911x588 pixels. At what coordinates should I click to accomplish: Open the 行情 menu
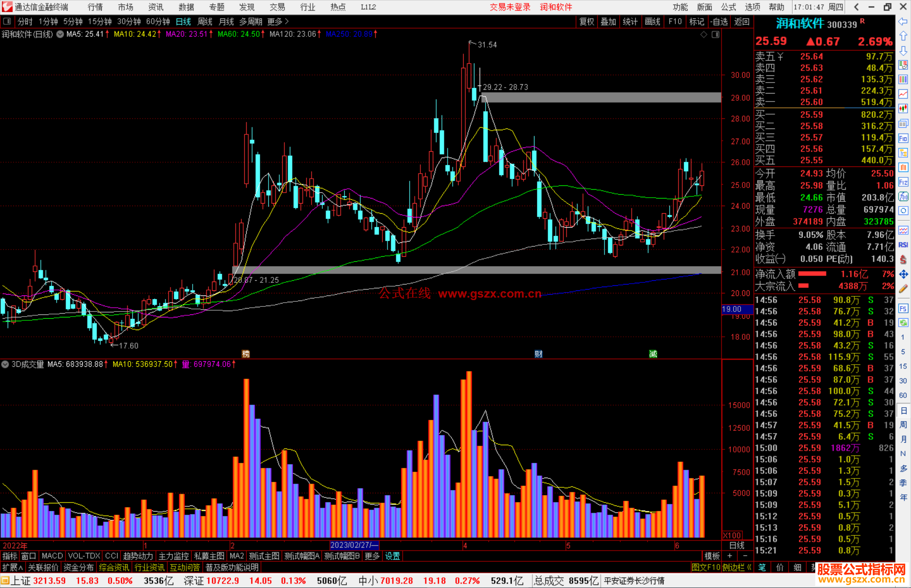(95, 7)
